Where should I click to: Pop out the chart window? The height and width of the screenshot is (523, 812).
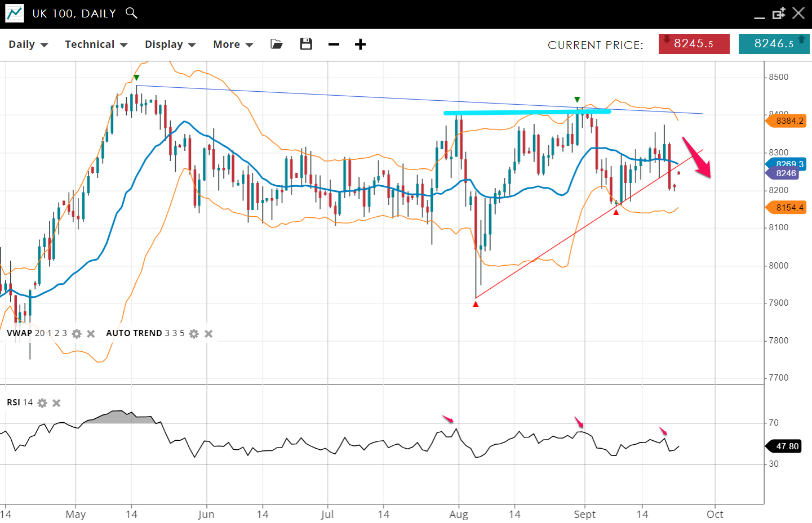779,14
